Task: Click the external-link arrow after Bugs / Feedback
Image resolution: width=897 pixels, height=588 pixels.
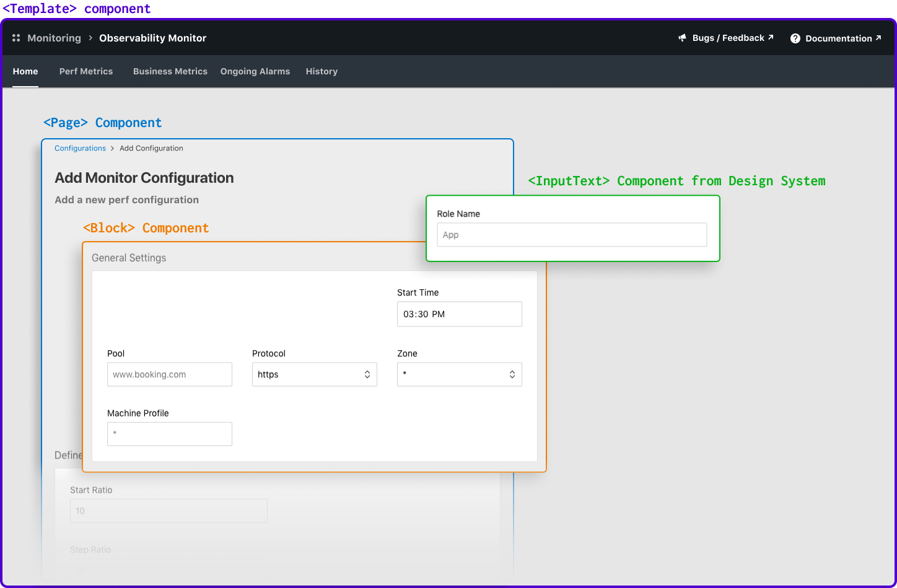Action: [x=770, y=37]
